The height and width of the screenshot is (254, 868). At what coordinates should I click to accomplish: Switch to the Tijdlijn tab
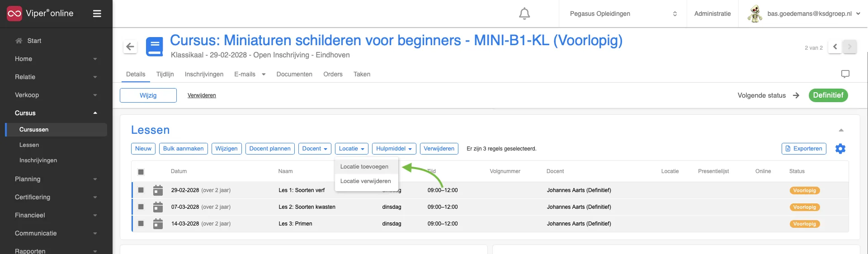coord(165,74)
